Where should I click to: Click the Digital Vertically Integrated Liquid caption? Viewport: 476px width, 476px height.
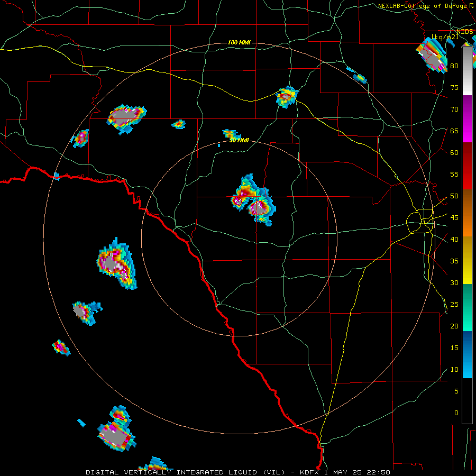tap(237, 472)
